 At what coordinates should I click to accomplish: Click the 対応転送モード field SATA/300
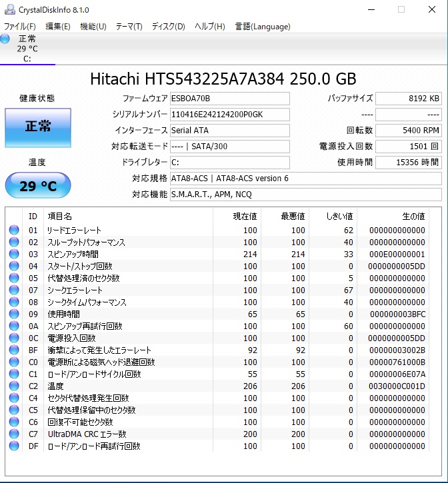230,147
